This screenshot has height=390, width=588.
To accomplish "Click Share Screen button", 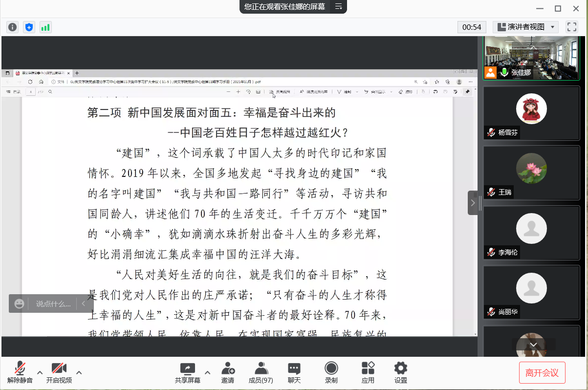I will click(x=187, y=372).
